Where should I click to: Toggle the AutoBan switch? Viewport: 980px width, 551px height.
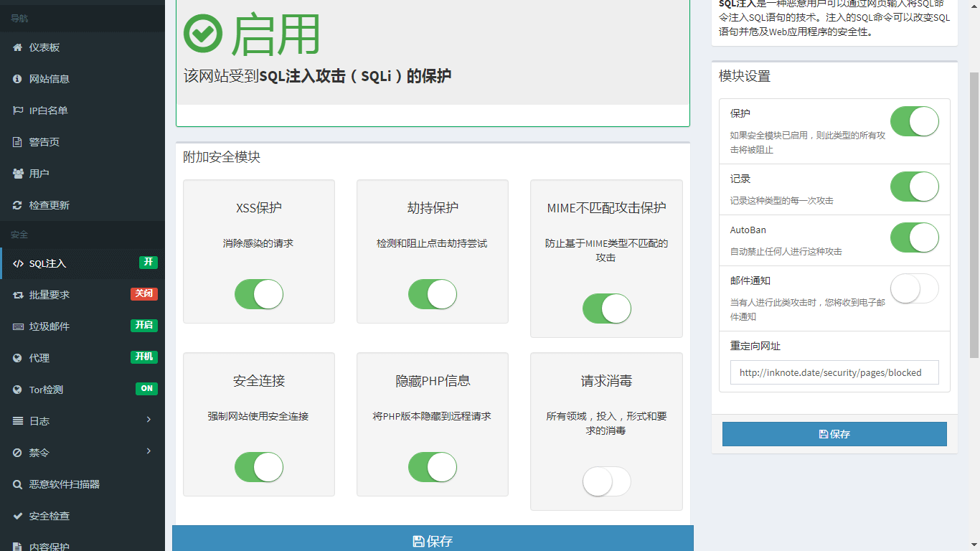click(915, 237)
